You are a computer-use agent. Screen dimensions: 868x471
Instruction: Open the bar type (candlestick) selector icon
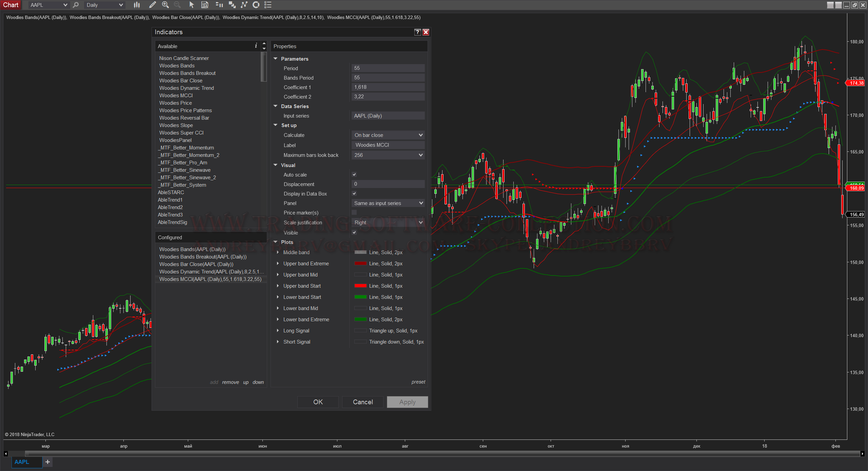pos(137,5)
